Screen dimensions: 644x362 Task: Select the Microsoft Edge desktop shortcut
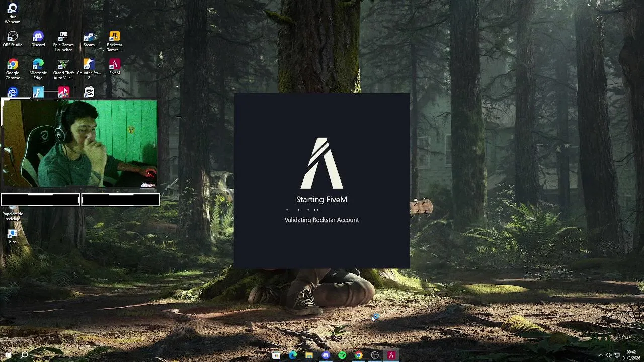[38, 69]
